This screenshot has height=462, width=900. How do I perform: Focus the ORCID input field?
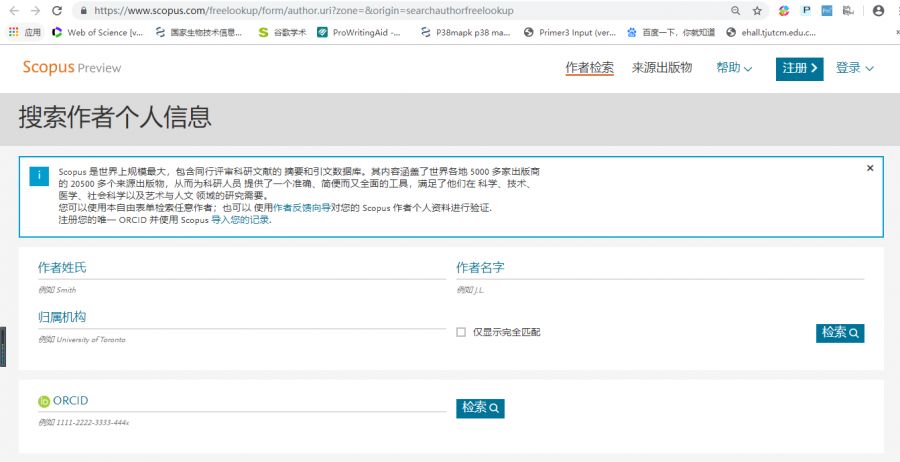pyautogui.click(x=242, y=401)
